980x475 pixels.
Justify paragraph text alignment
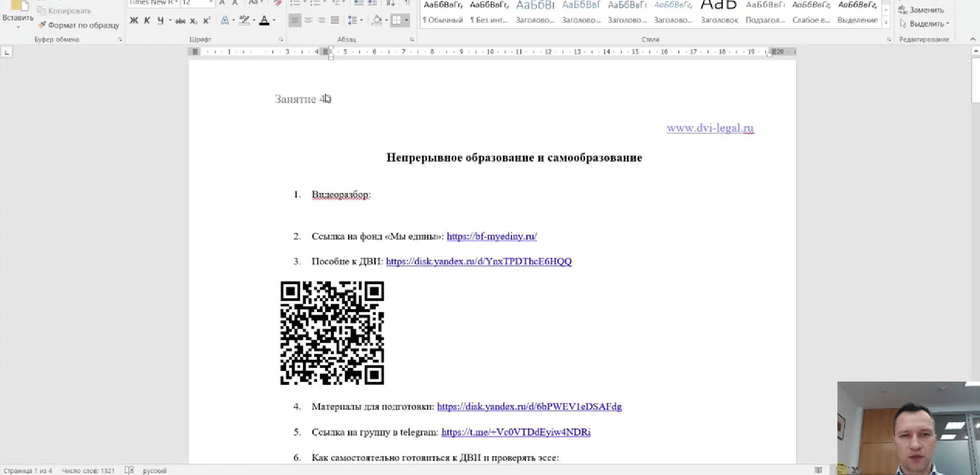pos(335,20)
